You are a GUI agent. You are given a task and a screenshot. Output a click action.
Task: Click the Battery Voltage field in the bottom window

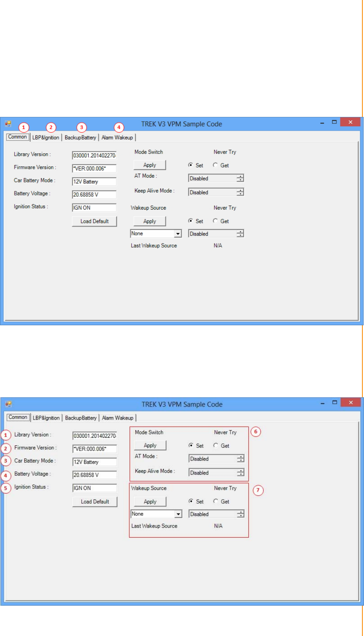click(95, 475)
